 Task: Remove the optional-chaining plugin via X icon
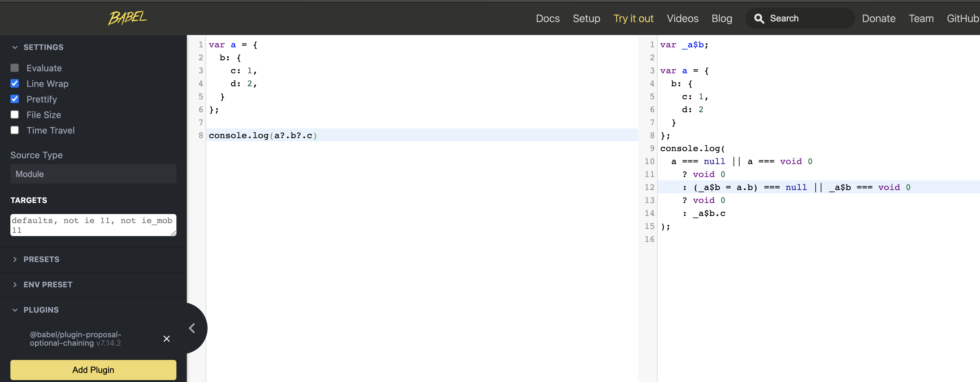[x=166, y=339]
